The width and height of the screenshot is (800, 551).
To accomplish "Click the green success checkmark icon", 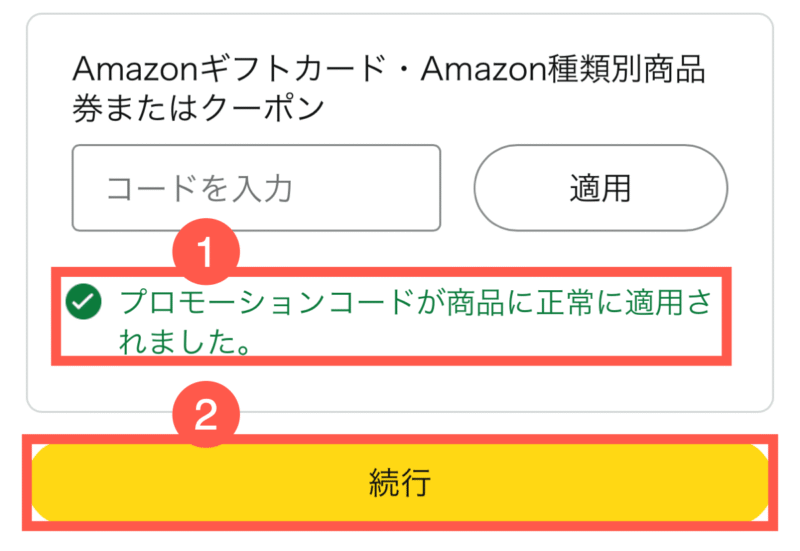I will point(84,302).
